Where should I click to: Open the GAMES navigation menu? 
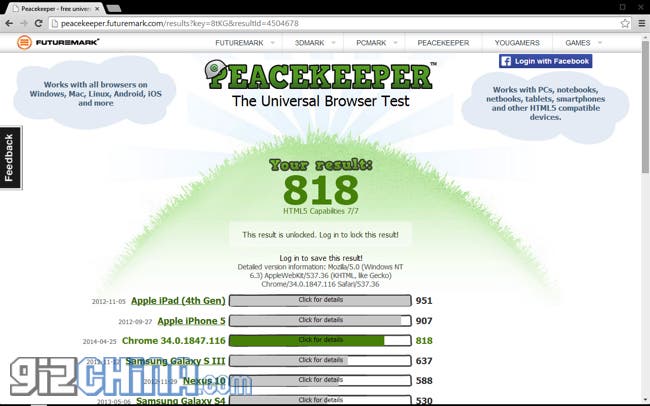tap(577, 43)
